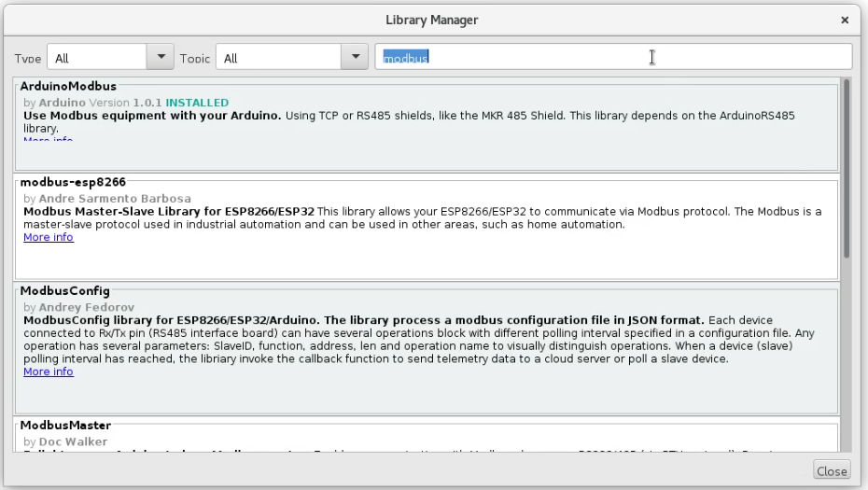Select the ModbusConfig library title
The image size is (868, 490).
click(x=64, y=291)
